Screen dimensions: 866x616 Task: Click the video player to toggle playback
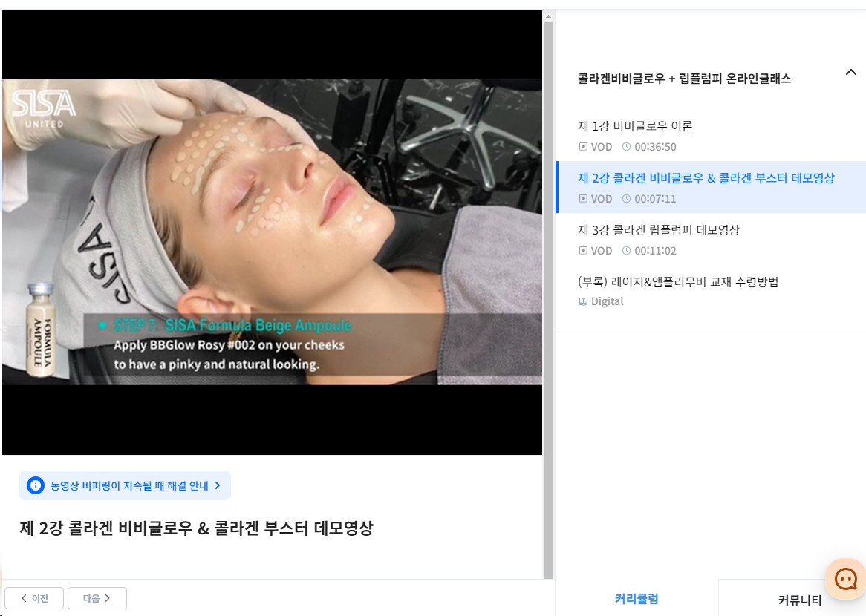click(x=272, y=232)
